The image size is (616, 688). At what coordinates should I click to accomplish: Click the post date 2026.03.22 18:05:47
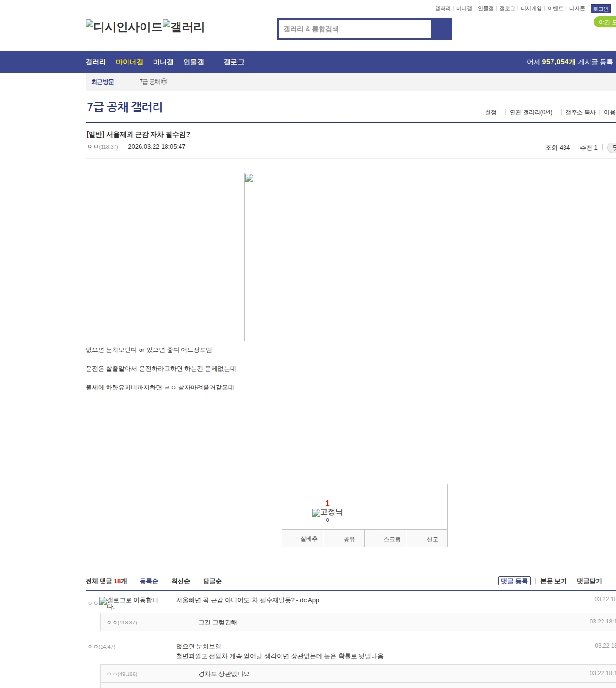[157, 147]
